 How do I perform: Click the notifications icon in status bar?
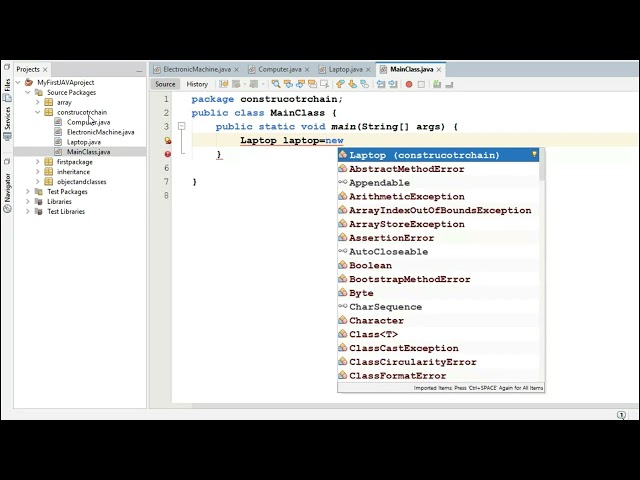coord(621,415)
